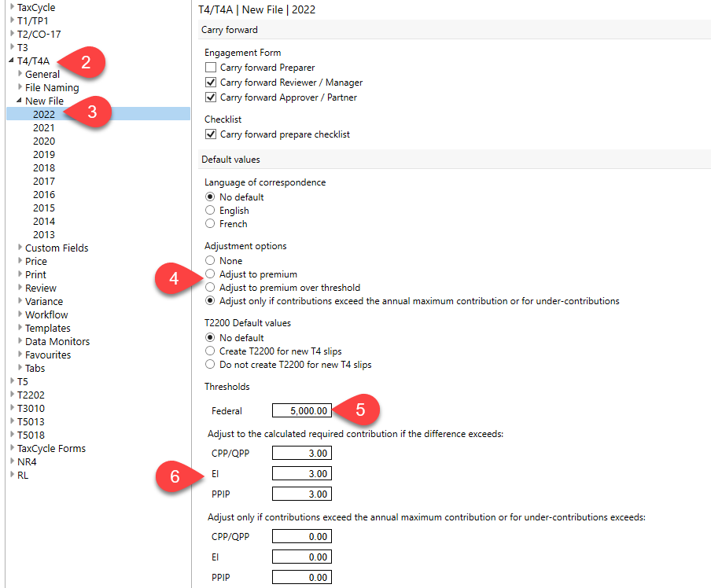Expand the T5 tree node
This screenshot has width=711, height=588.
(13, 380)
